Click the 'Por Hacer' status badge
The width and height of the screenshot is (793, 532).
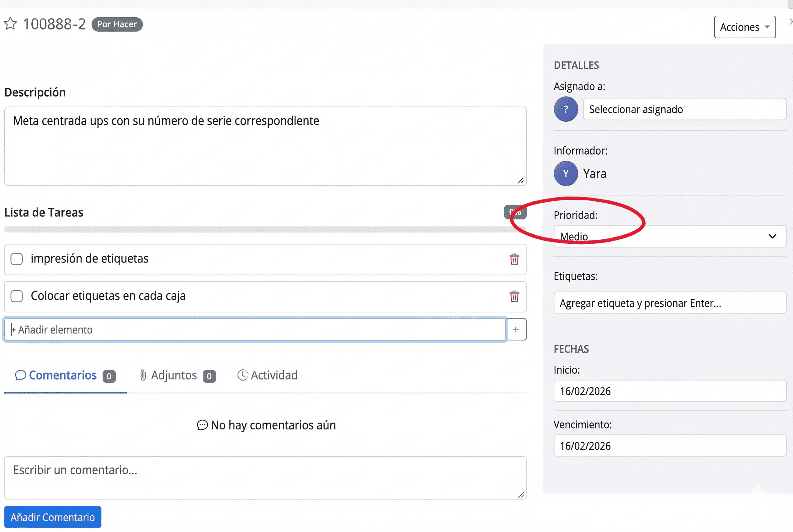117,24
